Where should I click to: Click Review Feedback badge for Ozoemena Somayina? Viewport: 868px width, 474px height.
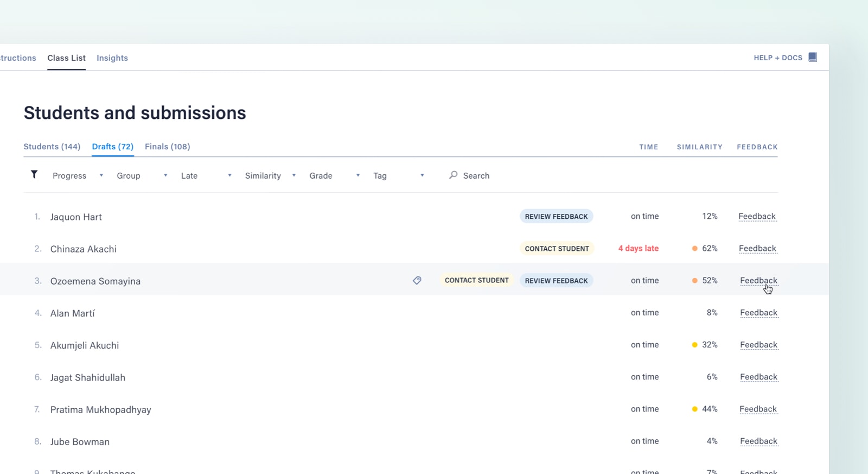(x=556, y=281)
